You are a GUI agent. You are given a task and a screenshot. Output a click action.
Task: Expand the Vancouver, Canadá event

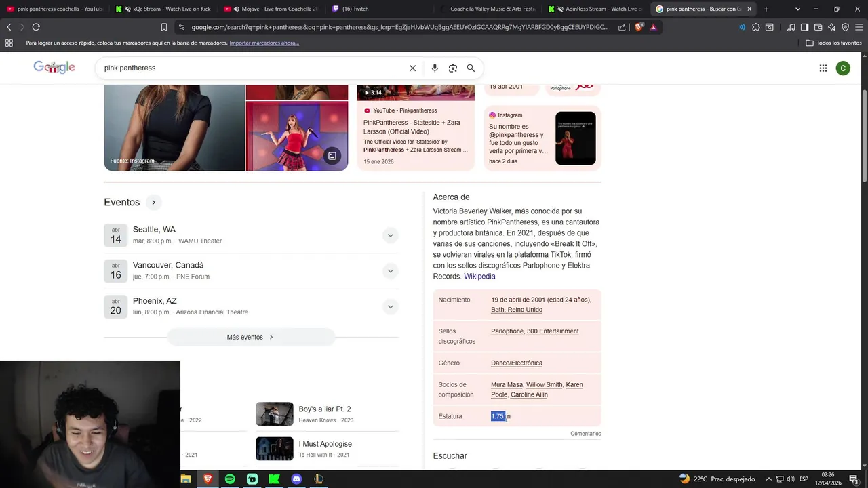pos(390,271)
